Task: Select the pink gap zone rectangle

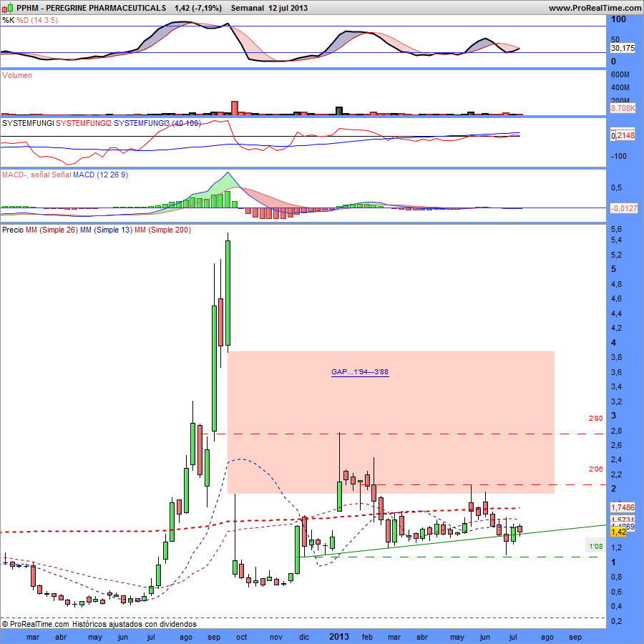Action: 391,422
